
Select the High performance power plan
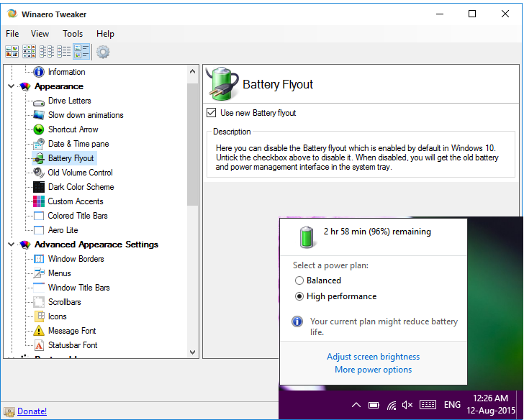click(x=299, y=296)
